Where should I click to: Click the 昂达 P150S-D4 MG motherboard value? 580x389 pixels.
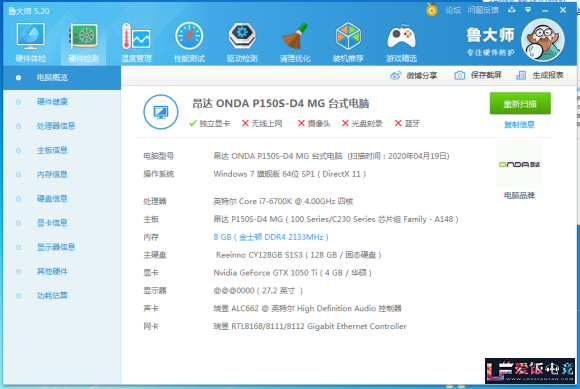(336, 219)
